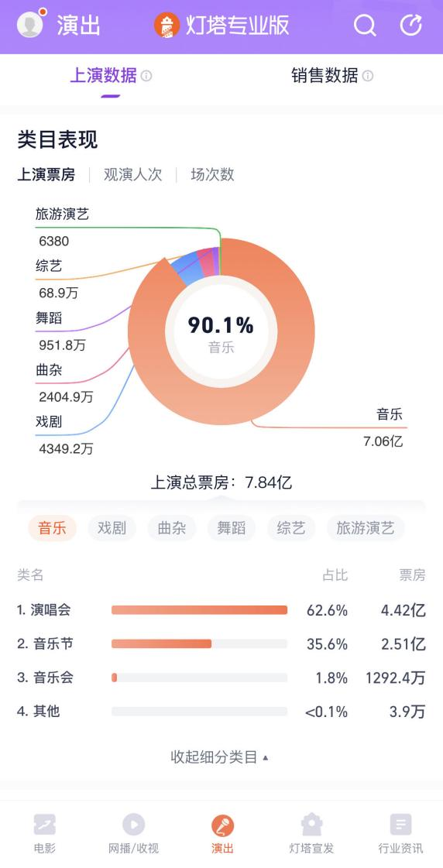Image resolution: width=443 pixels, height=868 pixels.
Task: Open the 电影 bottom navigation icon
Action: [45, 825]
